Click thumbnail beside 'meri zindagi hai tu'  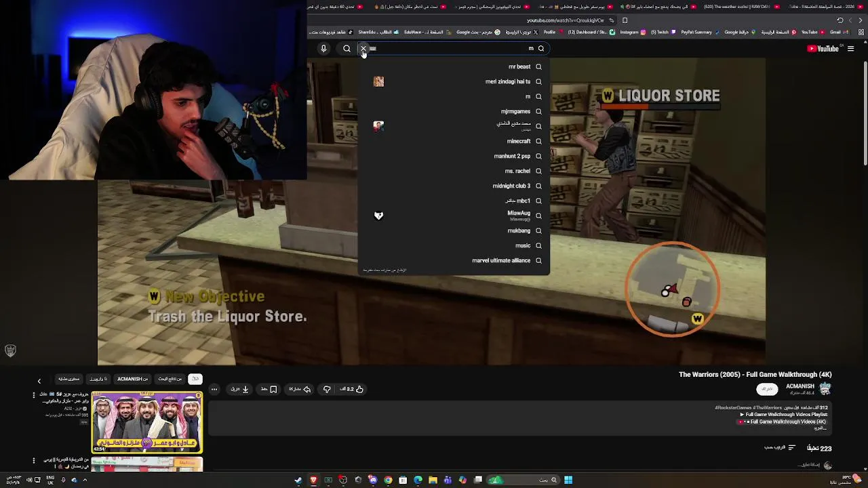[378, 81]
